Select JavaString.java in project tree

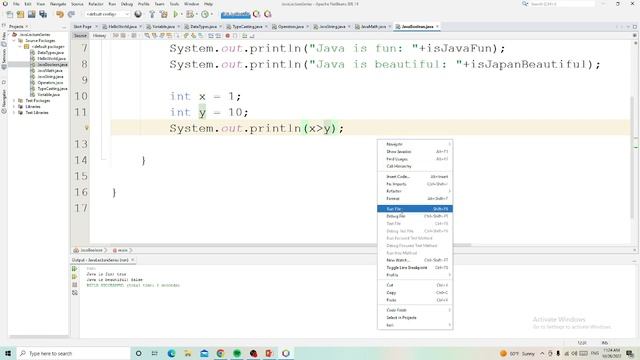[x=50, y=77]
